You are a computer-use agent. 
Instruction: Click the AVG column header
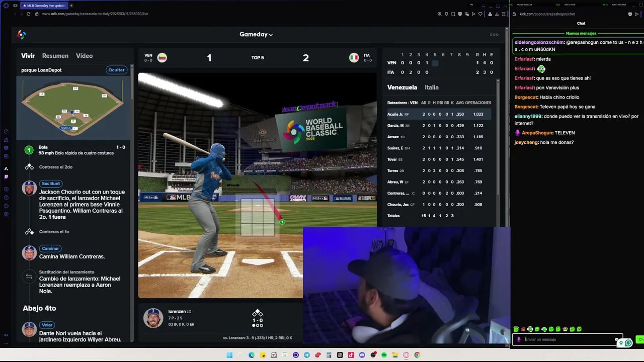459,103
